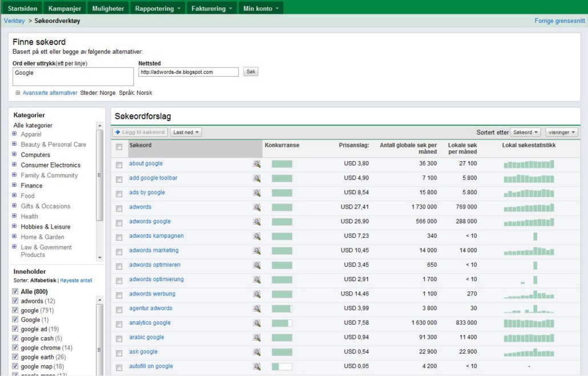Expand the Apparel category
The image size is (588, 376).
pyautogui.click(x=14, y=134)
